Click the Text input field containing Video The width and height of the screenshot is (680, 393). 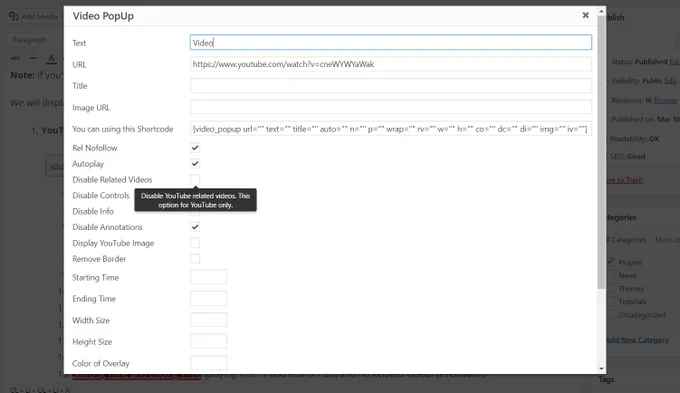coord(390,43)
